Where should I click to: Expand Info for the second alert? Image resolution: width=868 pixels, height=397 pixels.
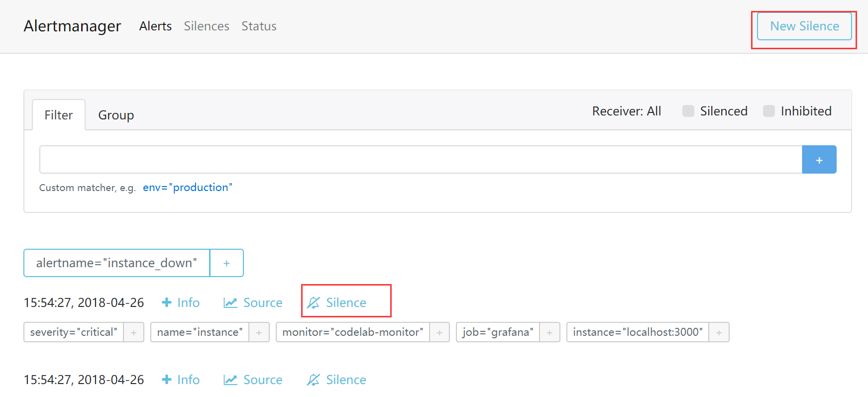point(181,380)
